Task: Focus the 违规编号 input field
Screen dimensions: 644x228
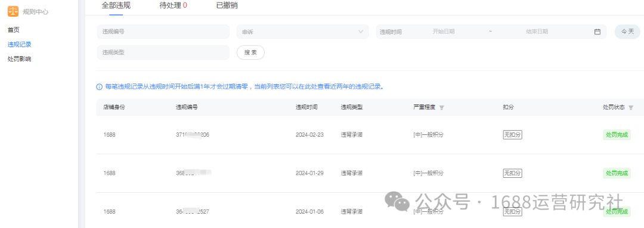Action: [163, 32]
